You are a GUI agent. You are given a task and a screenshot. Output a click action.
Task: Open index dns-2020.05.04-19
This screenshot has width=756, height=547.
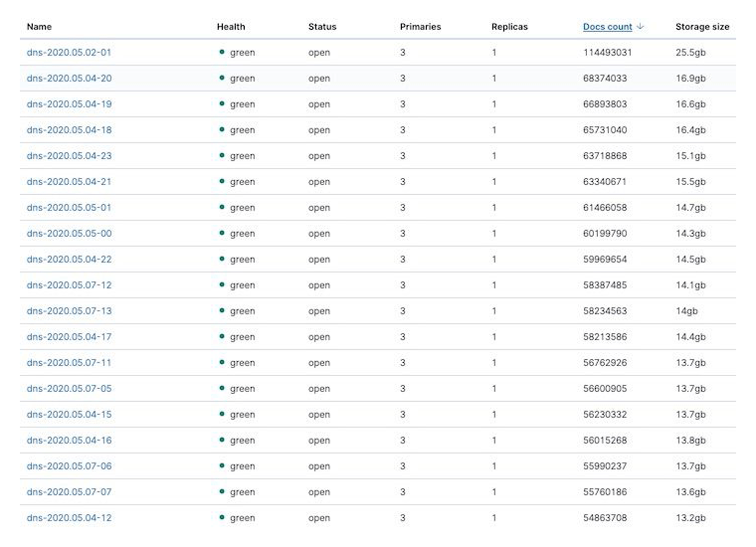pyautogui.click(x=69, y=104)
